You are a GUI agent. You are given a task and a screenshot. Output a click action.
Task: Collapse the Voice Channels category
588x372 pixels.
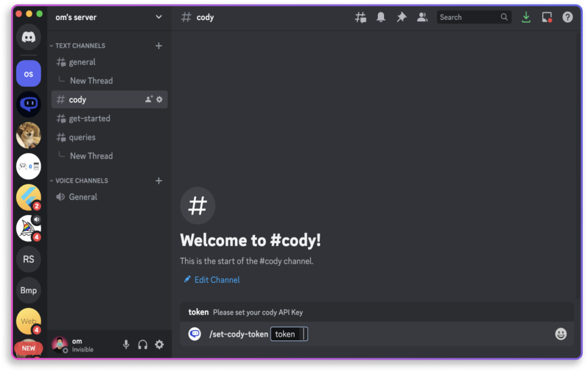pos(80,181)
